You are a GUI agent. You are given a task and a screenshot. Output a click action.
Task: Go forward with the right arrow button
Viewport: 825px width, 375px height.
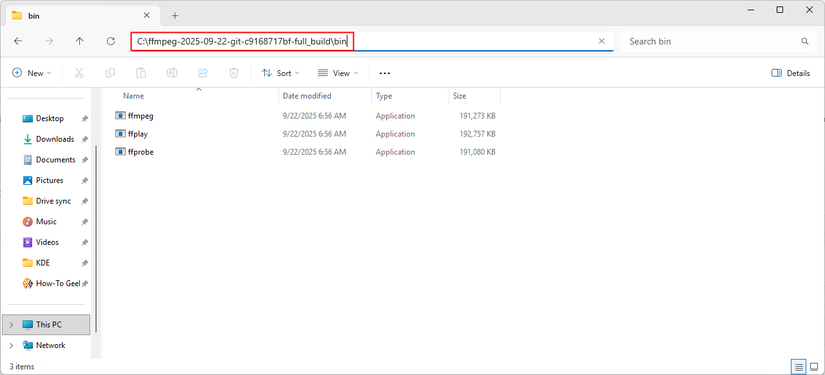tap(49, 41)
